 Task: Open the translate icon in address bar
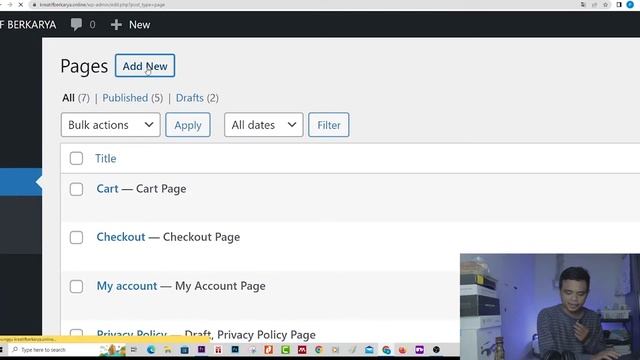tap(583, 4)
